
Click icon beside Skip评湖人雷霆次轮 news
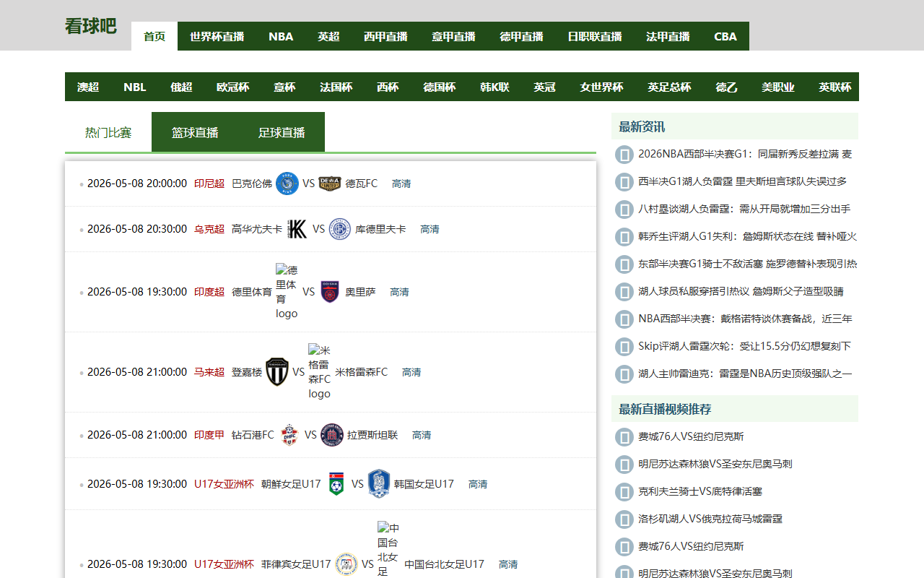[x=624, y=347]
